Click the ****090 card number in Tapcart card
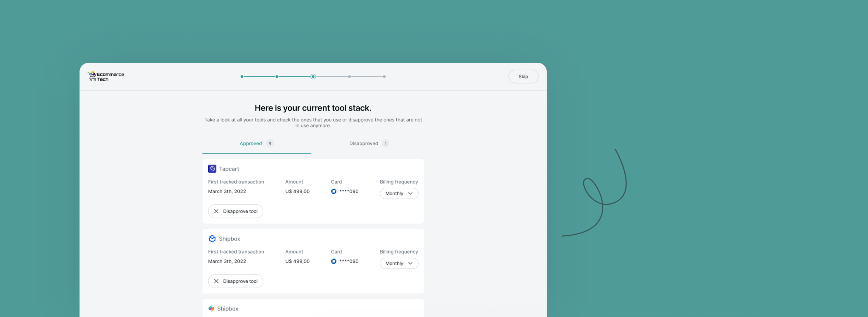Screen dimensions: 868x317 (349, 191)
